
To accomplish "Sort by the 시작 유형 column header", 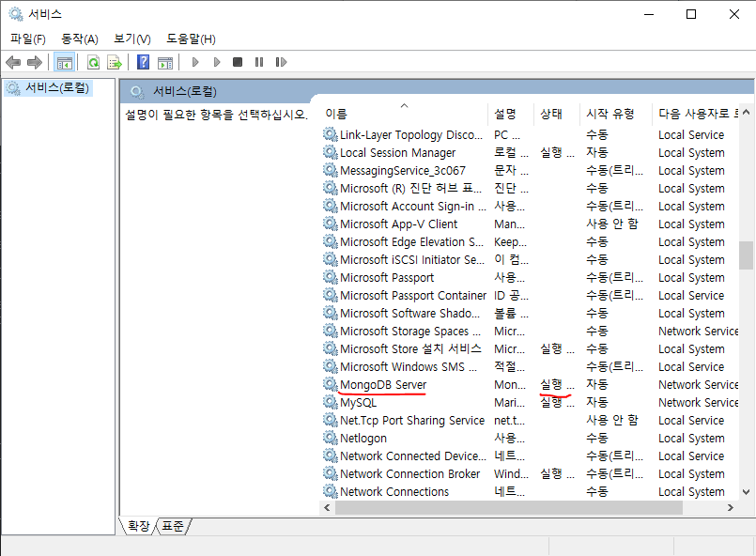I will [616, 114].
